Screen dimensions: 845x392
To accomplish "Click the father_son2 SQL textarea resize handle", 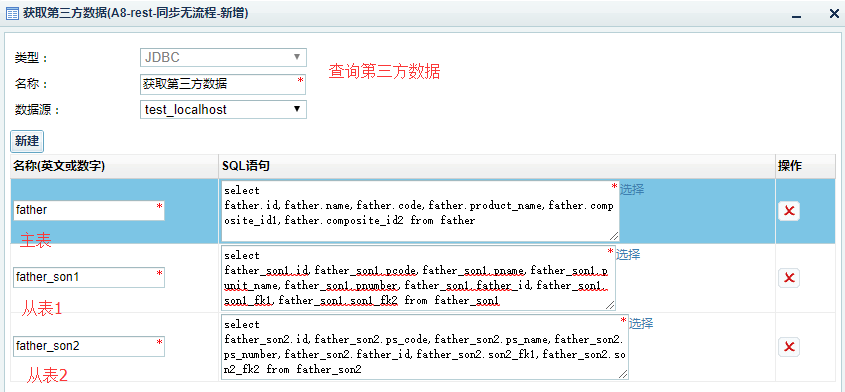I will (x=623, y=374).
